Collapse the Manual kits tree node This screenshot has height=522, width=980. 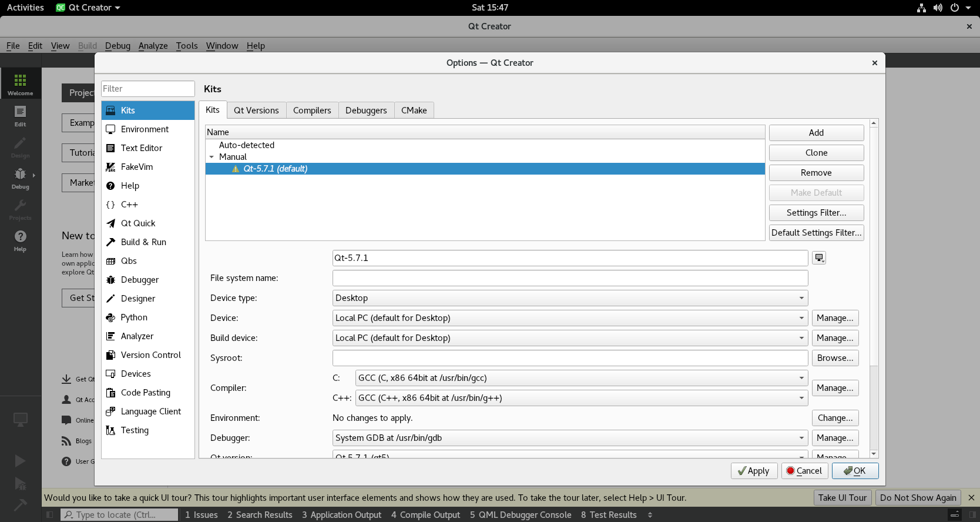212,157
